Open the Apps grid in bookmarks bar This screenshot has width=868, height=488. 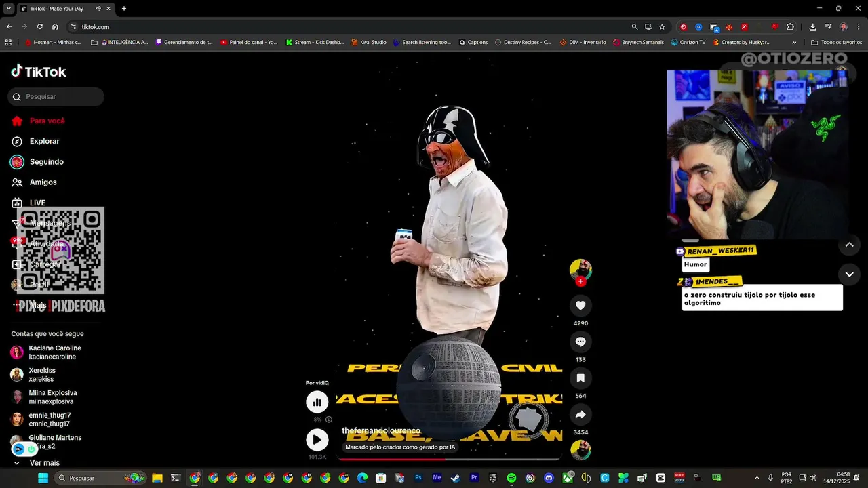point(8,42)
